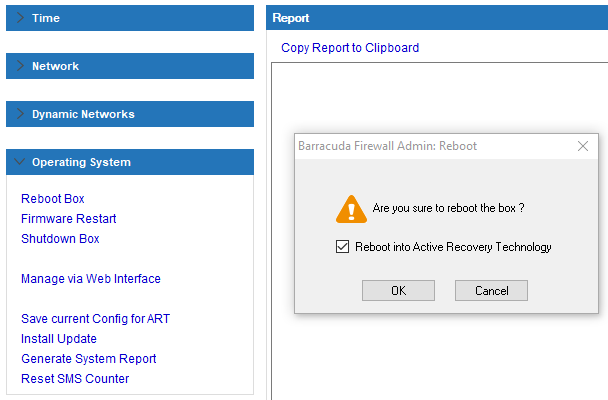
Task: Expand the Time section chevron
Action: tap(20, 18)
